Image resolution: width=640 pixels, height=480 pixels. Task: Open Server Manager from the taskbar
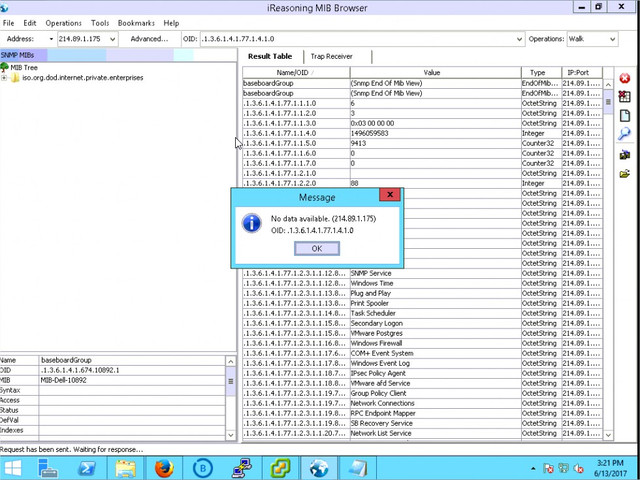tap(48, 468)
